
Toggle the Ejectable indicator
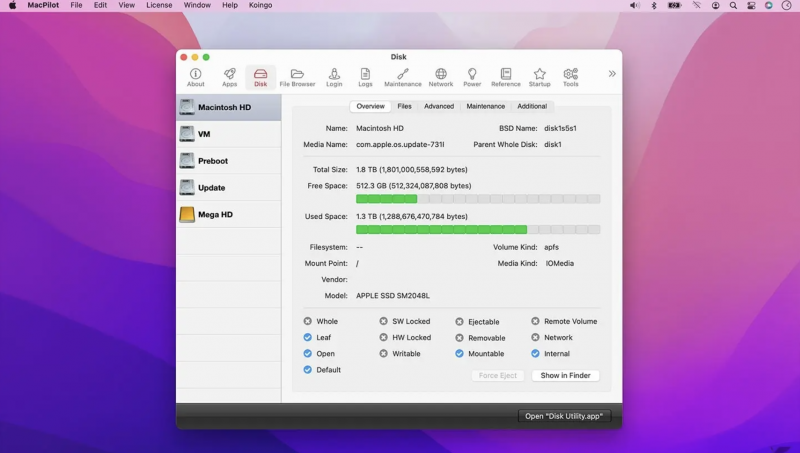[460, 322]
